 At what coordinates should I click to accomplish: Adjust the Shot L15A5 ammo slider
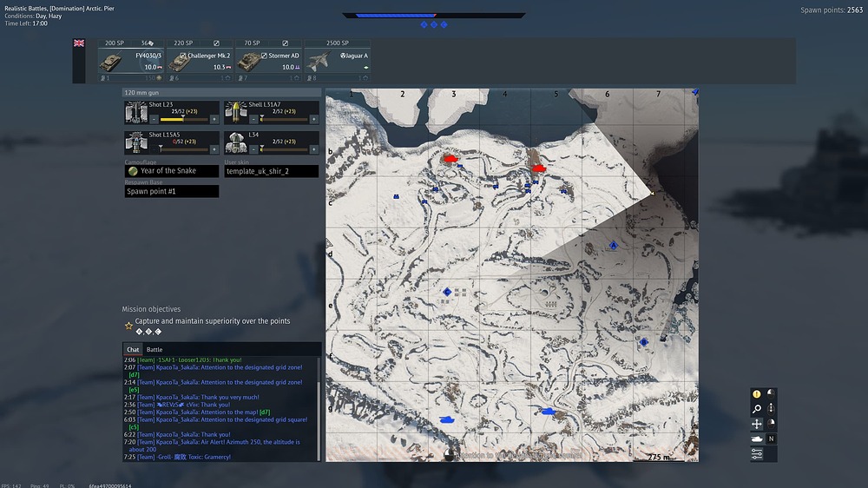click(184, 149)
